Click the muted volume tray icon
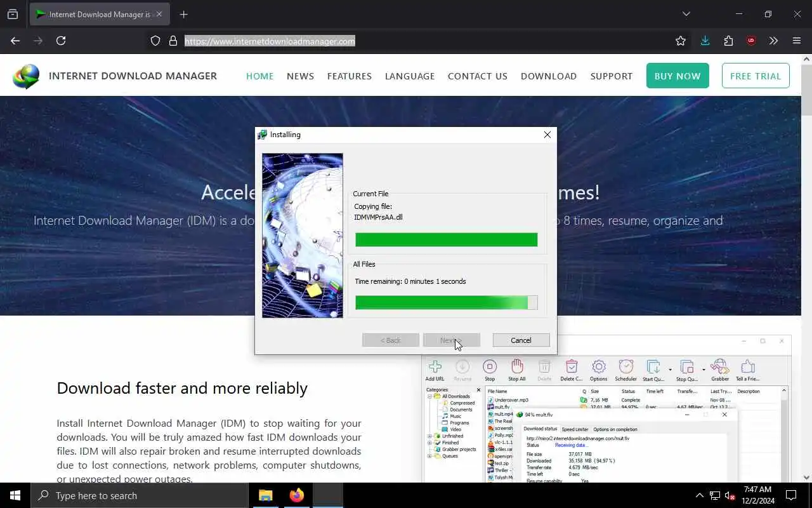 pyautogui.click(x=730, y=495)
